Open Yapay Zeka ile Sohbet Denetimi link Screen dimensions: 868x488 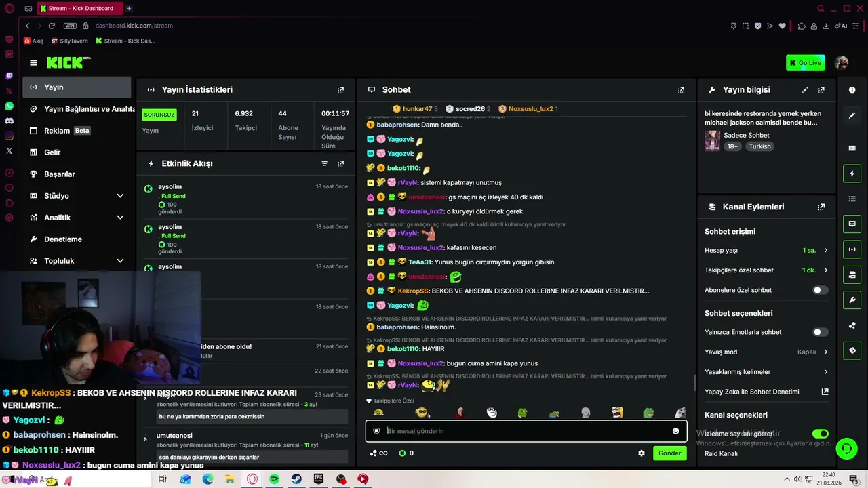[766, 392]
